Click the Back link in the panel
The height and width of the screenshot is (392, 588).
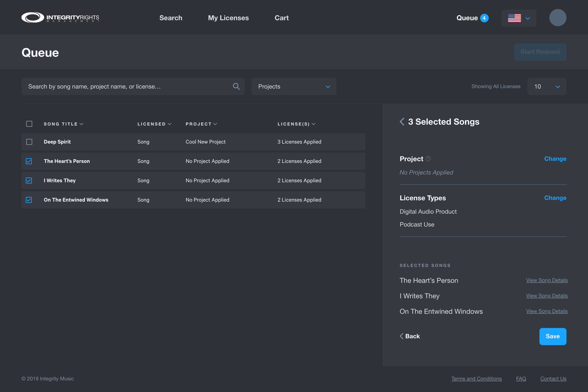pos(410,336)
